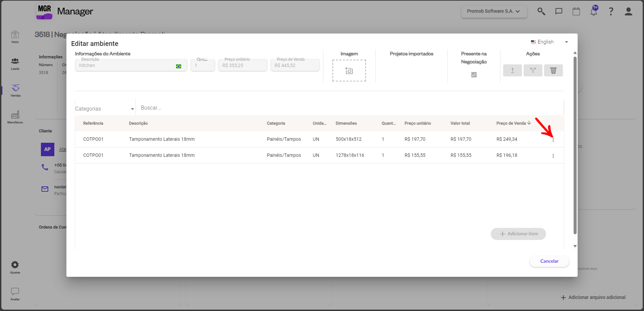The height and width of the screenshot is (311, 644).
Task: Open the calendar icon in top bar
Action: tap(576, 11)
